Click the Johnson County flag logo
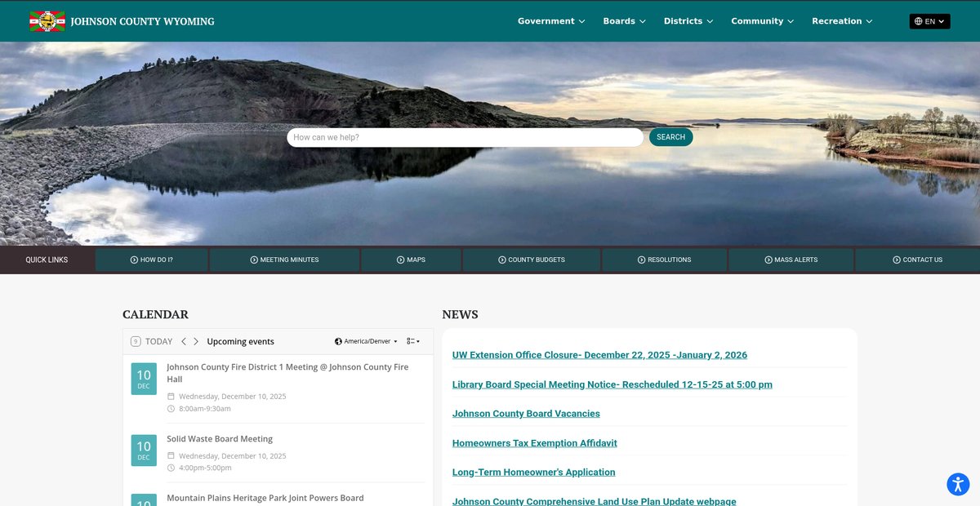Viewport: 980px width, 506px height. 47,21
